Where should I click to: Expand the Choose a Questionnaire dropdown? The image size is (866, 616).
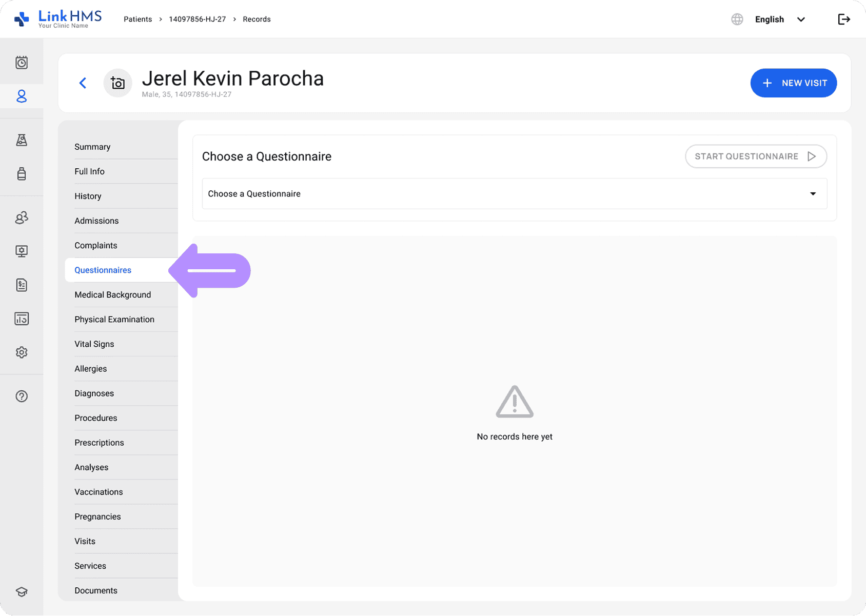click(514, 194)
